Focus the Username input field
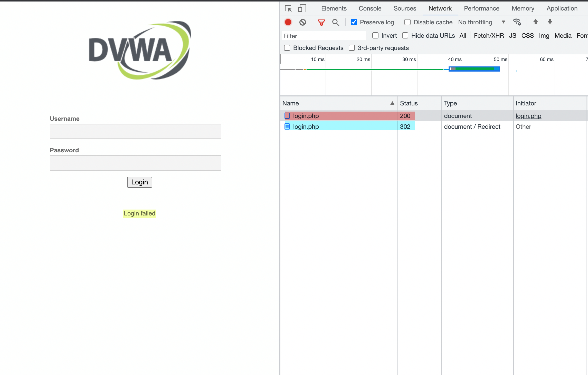 point(136,132)
